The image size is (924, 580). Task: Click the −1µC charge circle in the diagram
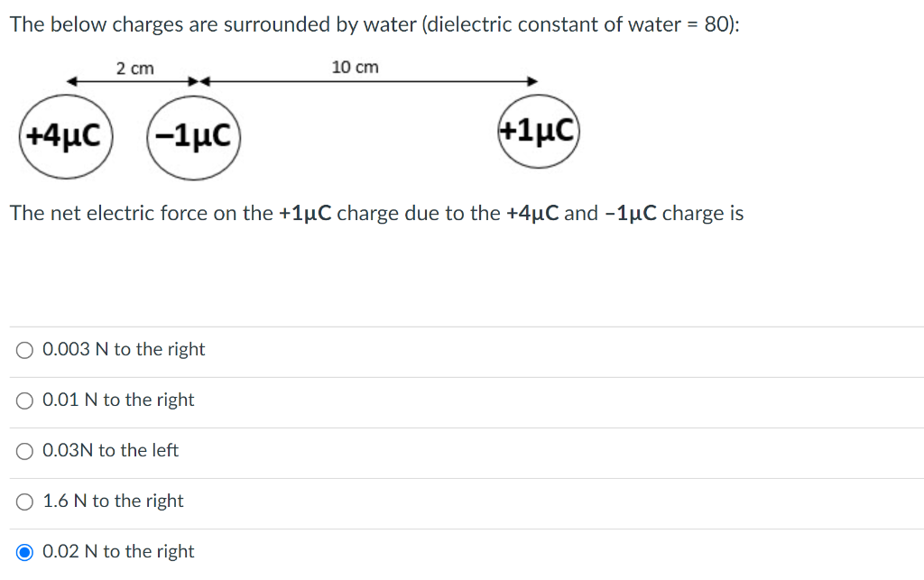(193, 138)
